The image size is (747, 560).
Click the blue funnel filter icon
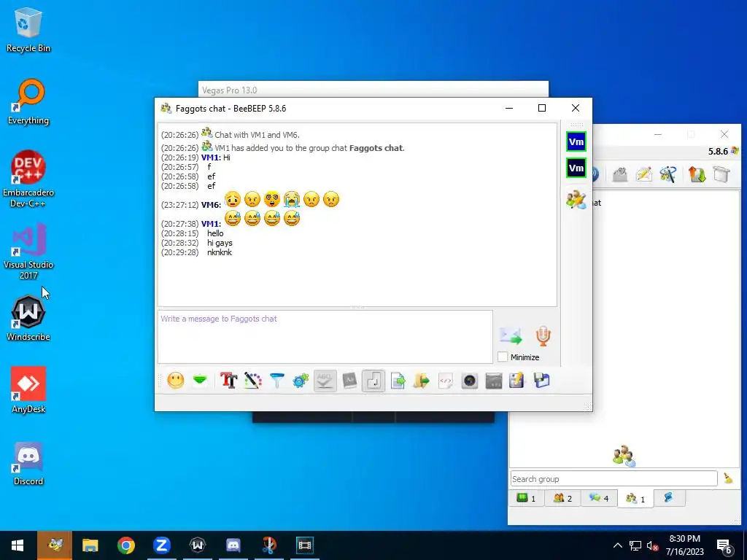click(276, 381)
